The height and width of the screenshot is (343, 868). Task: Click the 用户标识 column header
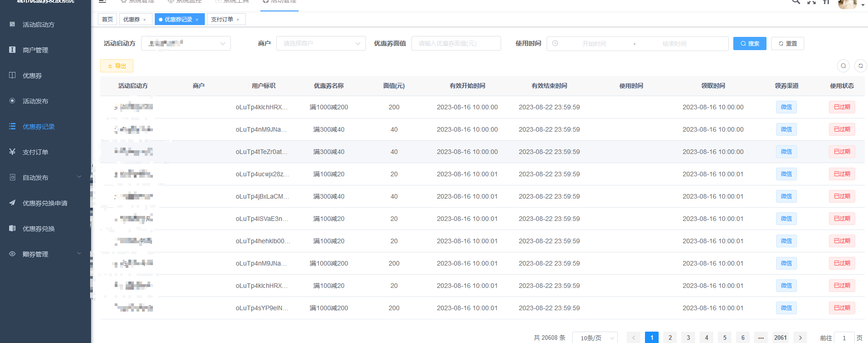(x=264, y=86)
